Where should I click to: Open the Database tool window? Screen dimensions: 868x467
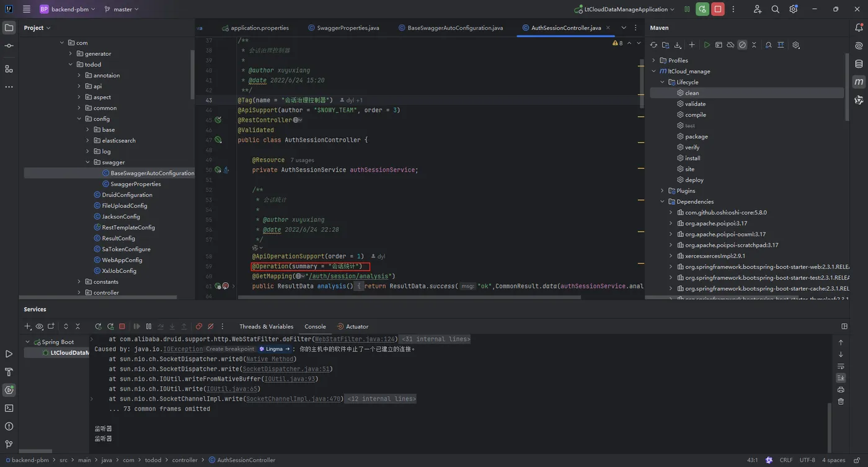click(859, 64)
